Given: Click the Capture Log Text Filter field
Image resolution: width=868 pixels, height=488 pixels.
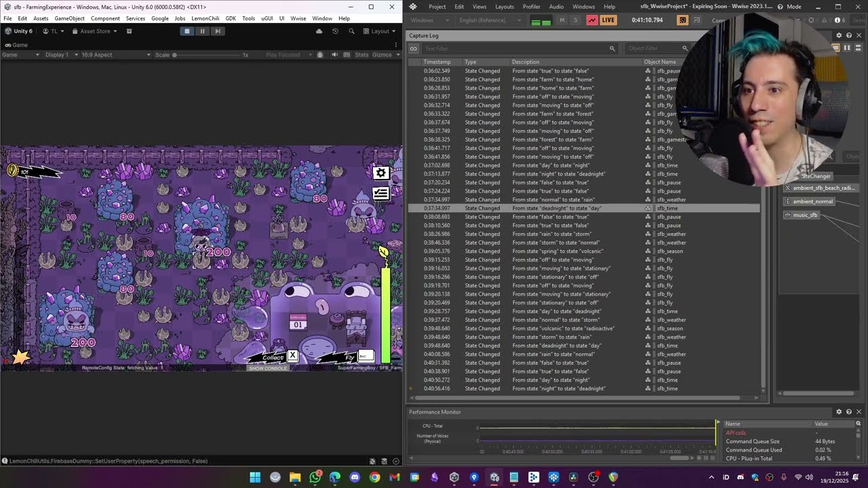Looking at the screenshot, I should 519,49.
